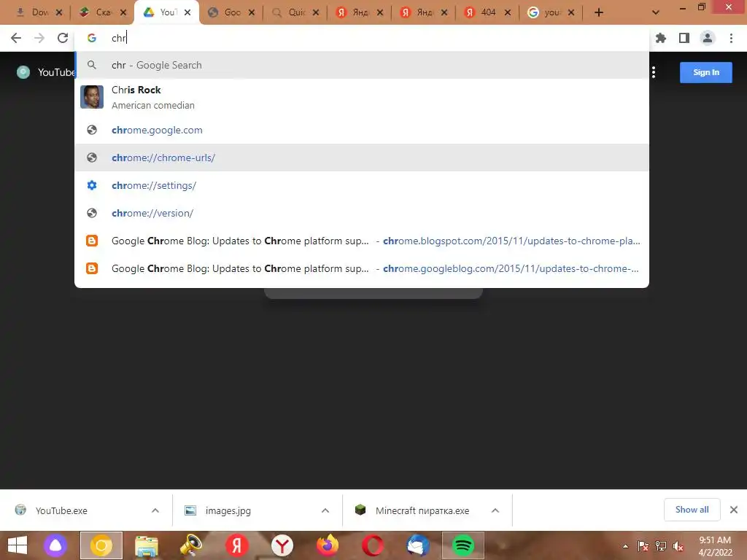Close the 'Quic' tab
The image size is (747, 560).
pos(316,12)
